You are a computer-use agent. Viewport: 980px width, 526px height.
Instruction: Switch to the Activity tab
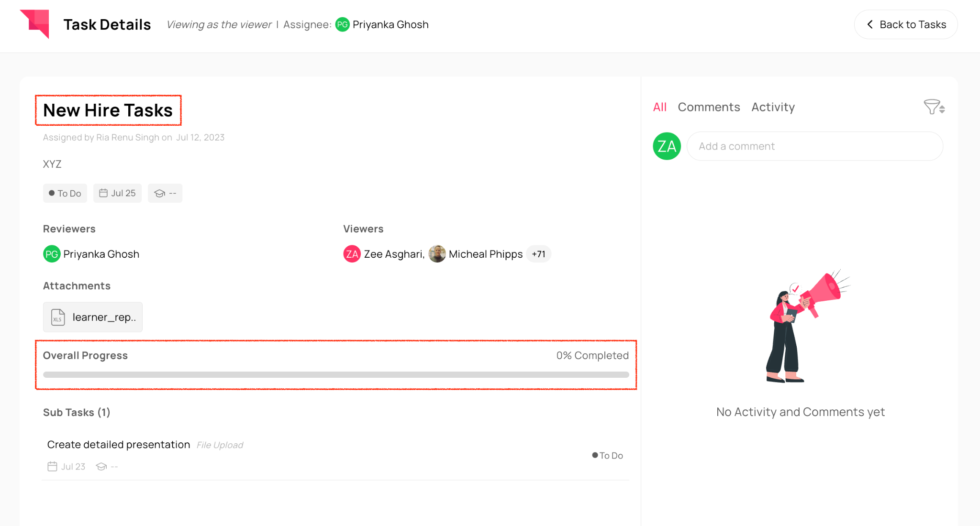pyautogui.click(x=773, y=107)
